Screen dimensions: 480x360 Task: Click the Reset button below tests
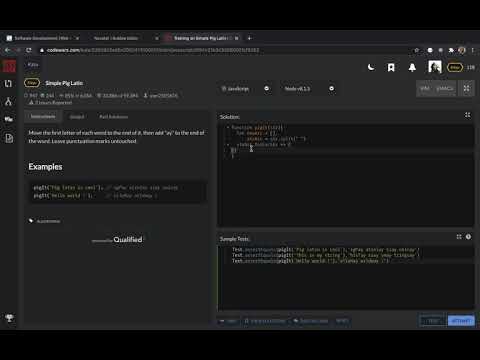[342, 321]
